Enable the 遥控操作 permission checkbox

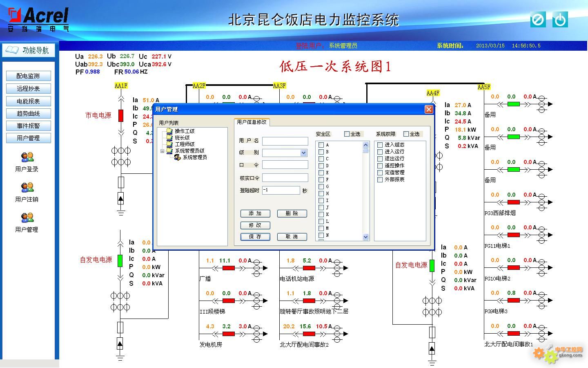click(380, 166)
